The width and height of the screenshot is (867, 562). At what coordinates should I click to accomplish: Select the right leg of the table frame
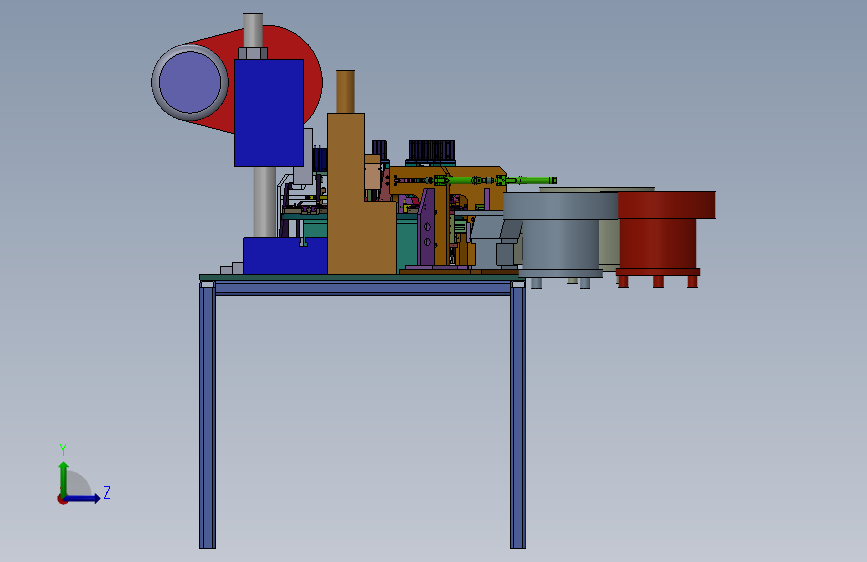coord(518,415)
